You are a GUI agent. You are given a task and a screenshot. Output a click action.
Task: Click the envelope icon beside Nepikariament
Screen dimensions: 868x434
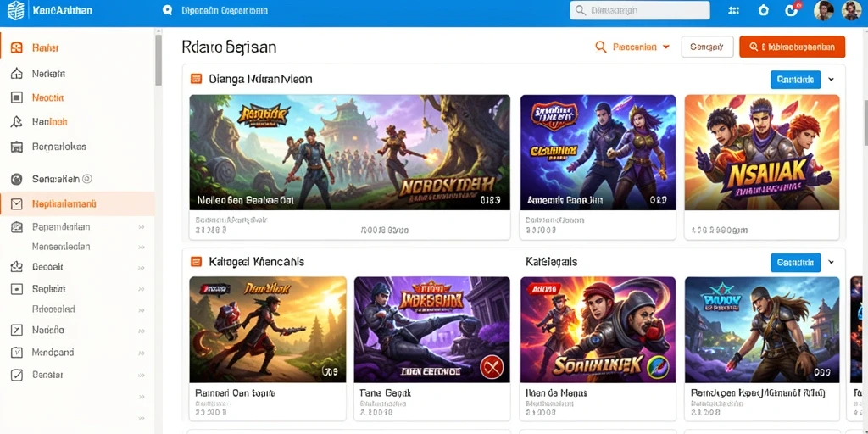pos(17,204)
